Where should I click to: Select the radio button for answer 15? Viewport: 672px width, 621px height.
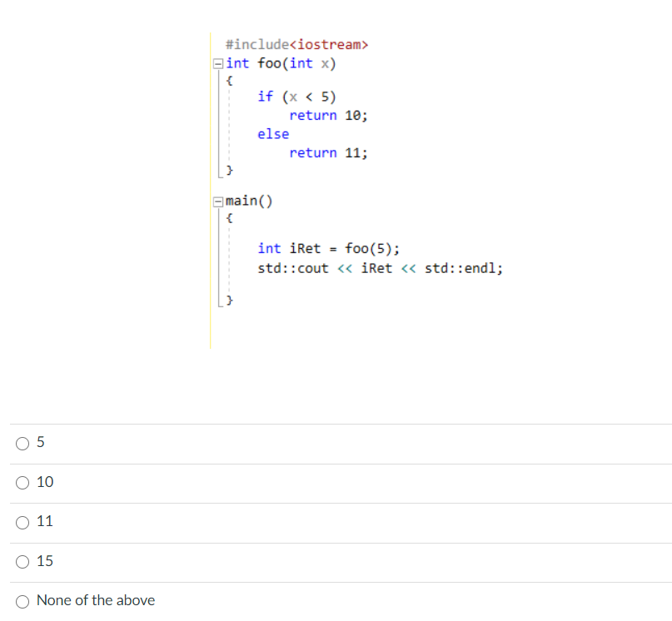pyautogui.click(x=22, y=562)
